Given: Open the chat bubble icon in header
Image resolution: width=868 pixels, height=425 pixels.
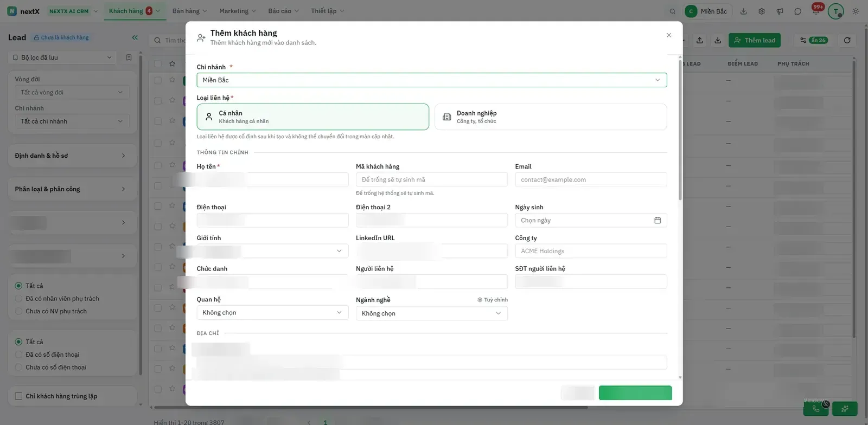Looking at the screenshot, I should click(x=797, y=11).
